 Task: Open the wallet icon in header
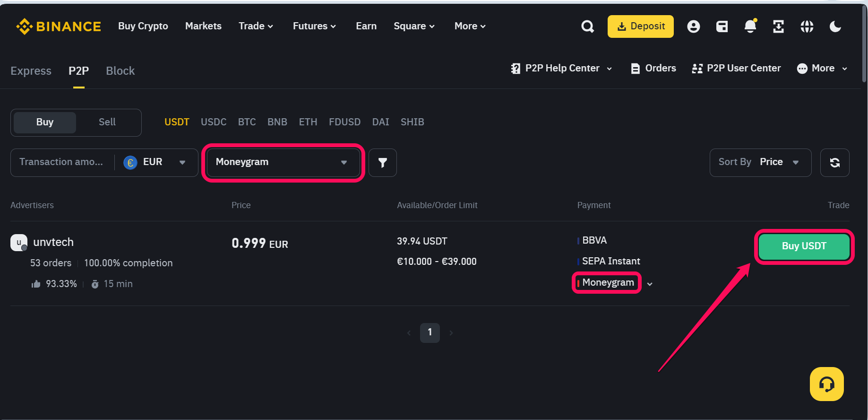[x=722, y=26]
